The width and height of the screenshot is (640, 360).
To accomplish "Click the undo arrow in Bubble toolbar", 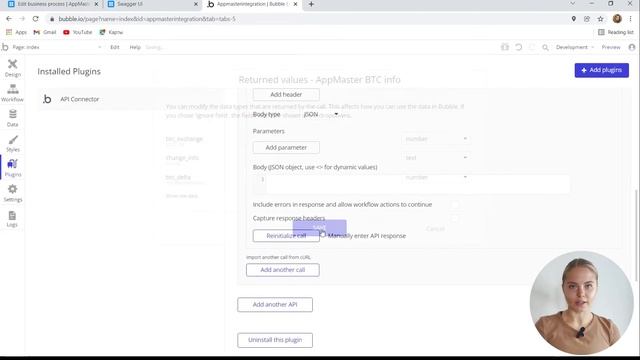I will [x=518, y=47].
